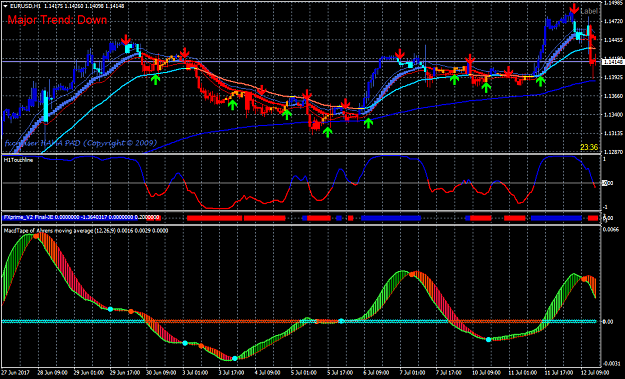Click the EURUSD,H1 chart title text
The image size is (625, 379).
[25, 6]
